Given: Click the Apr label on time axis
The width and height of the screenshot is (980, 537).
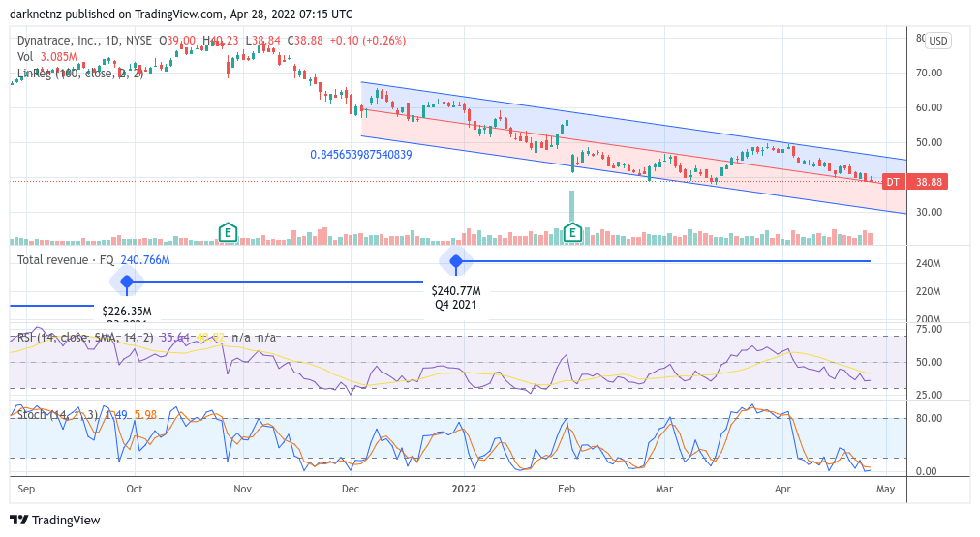Looking at the screenshot, I should click(782, 489).
